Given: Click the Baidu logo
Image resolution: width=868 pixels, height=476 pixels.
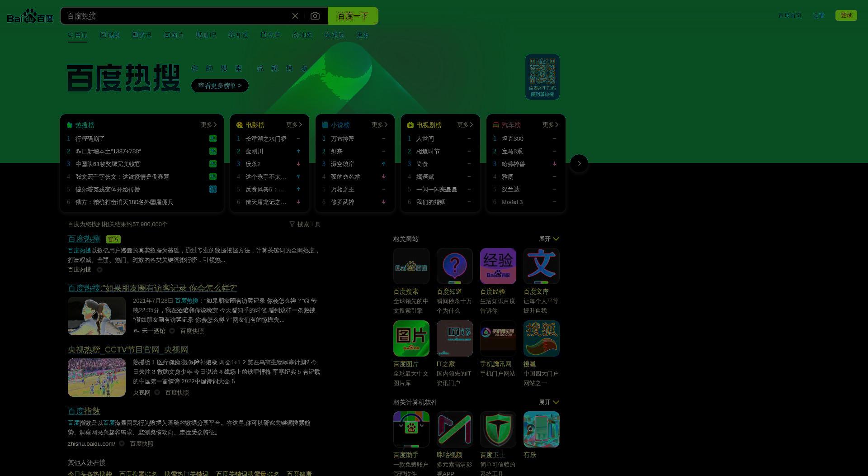Looking at the screenshot, I should click(30, 16).
